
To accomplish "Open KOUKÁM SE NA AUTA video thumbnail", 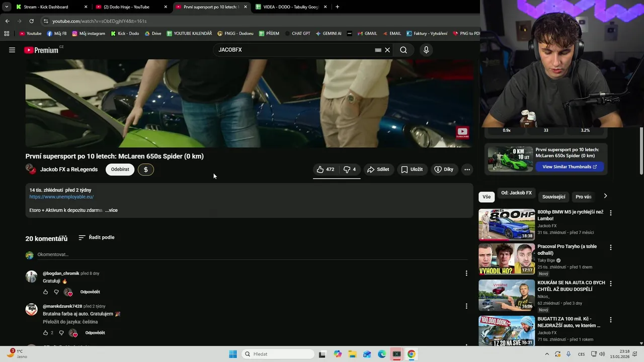I will tap(507, 295).
